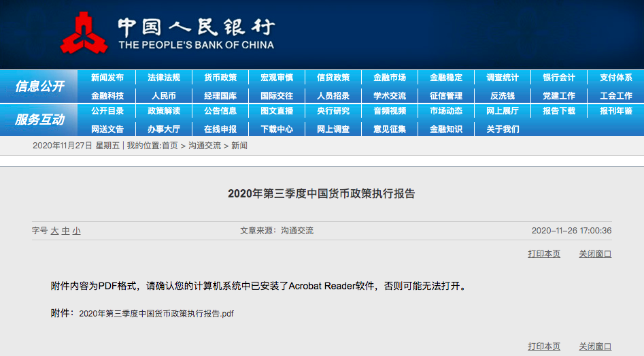
Task: Click the 服务互动 section tab
Action: 39,120
